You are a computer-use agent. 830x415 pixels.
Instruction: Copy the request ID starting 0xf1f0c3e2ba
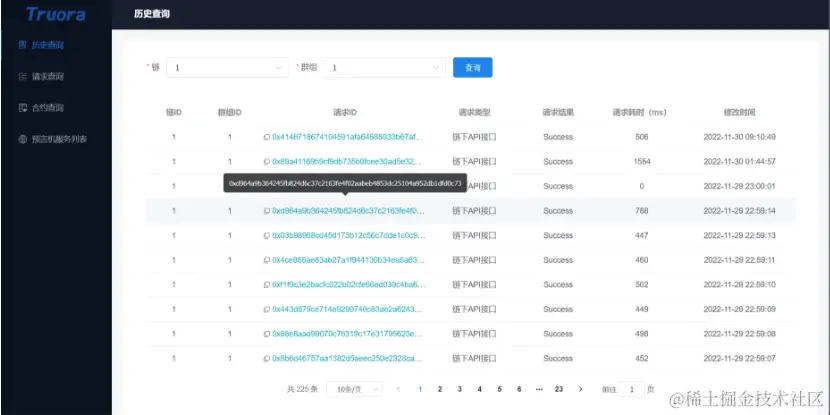point(267,285)
